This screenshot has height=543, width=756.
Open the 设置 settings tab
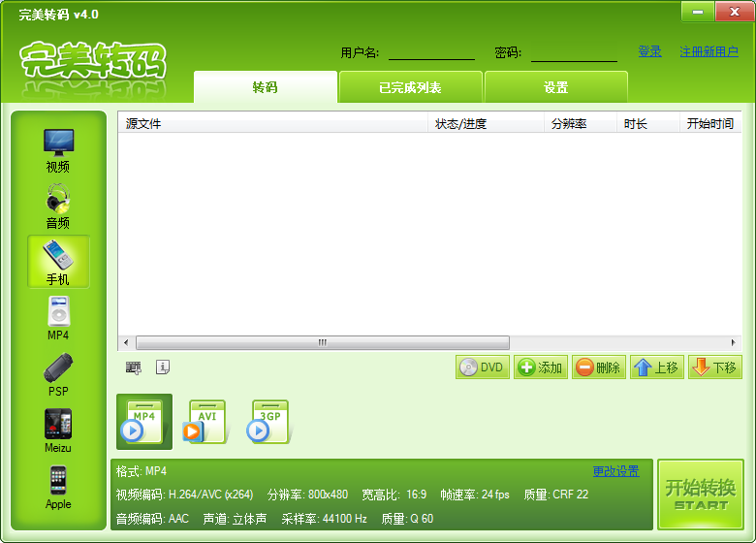click(556, 87)
